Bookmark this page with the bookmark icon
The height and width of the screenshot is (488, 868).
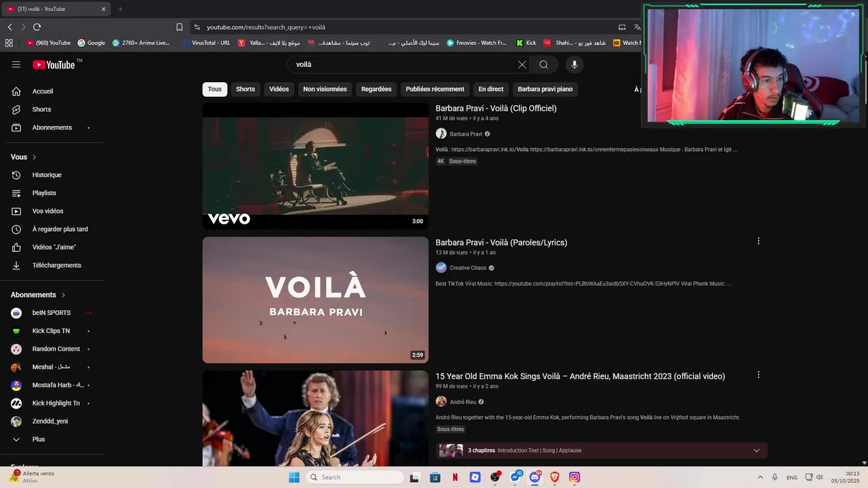[179, 27]
